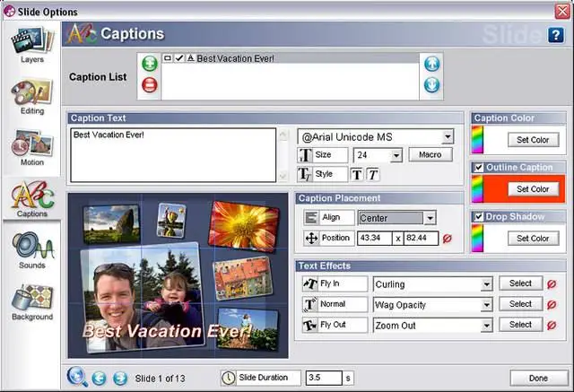Uncheck the Drop Shadow checkbox
Image resolution: width=574 pixels, height=392 pixels.
[x=478, y=217]
